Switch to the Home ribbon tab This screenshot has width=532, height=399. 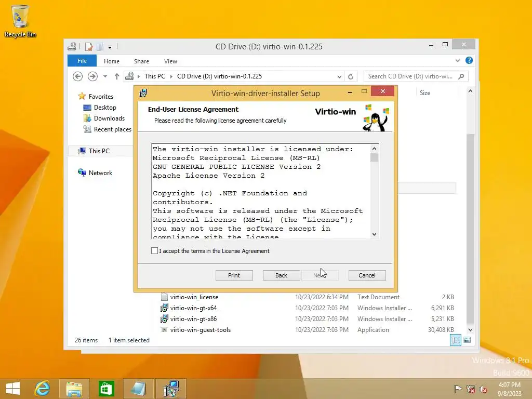point(112,61)
